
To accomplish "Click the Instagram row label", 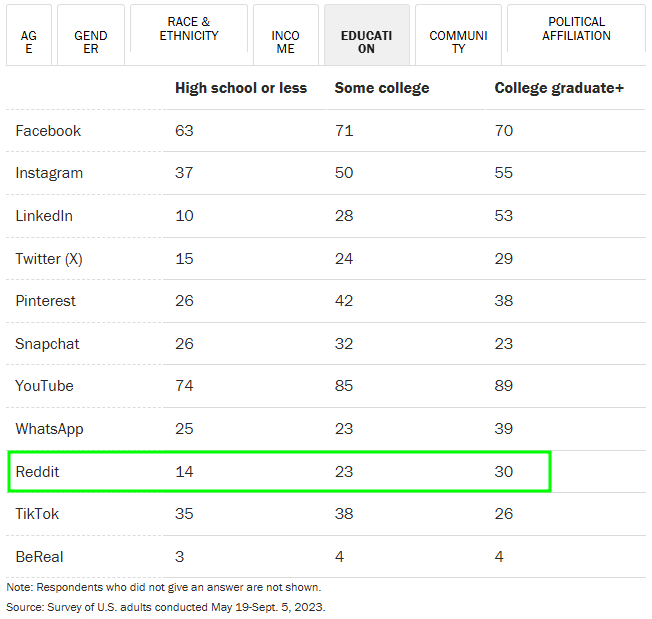I will 49,173.
